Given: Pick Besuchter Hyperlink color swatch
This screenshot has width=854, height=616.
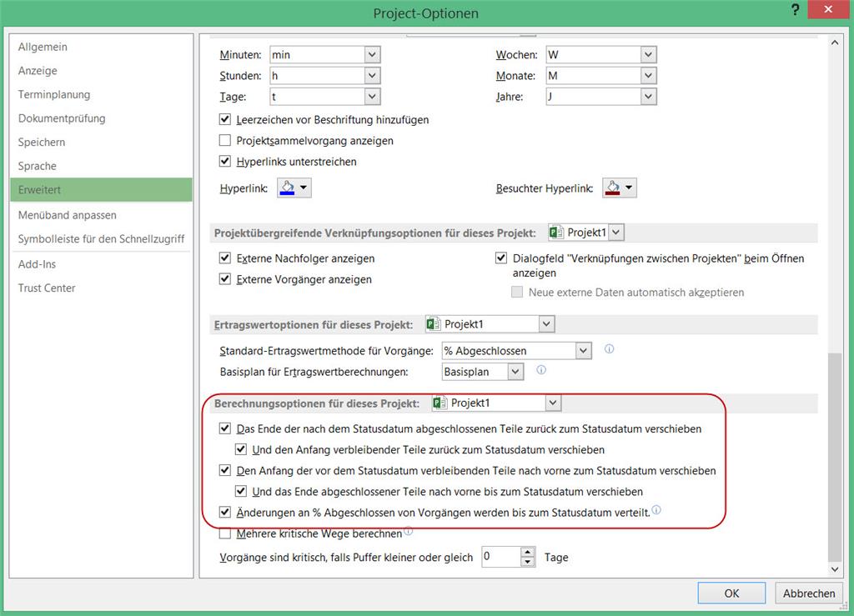Looking at the screenshot, I should point(620,188).
